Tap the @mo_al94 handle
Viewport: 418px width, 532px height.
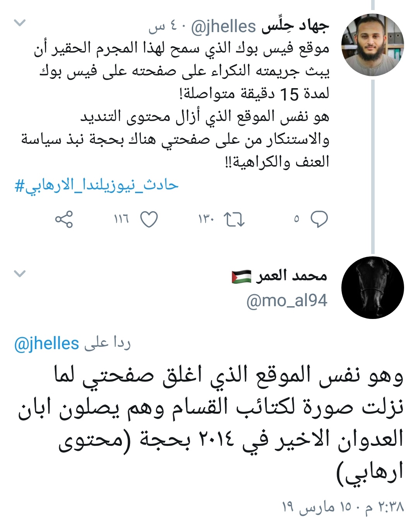287,300
